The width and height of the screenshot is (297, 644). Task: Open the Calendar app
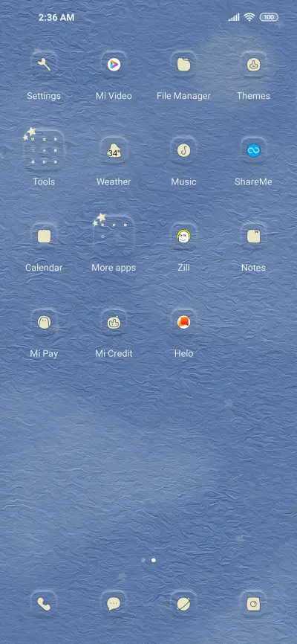(x=44, y=236)
